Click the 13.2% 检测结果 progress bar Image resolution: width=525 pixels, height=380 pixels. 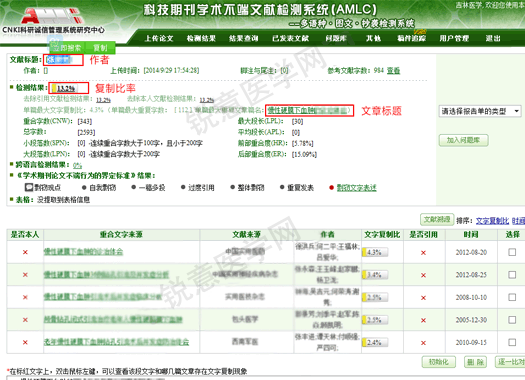point(64,88)
